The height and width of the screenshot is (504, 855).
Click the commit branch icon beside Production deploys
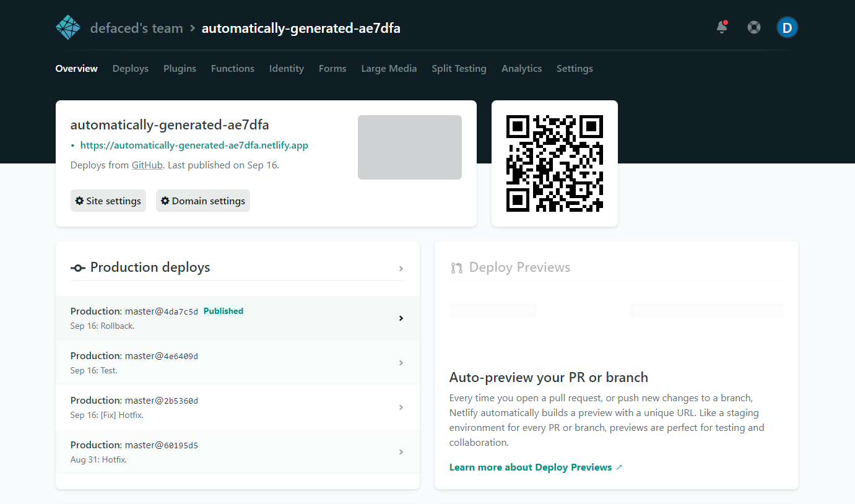(x=77, y=267)
